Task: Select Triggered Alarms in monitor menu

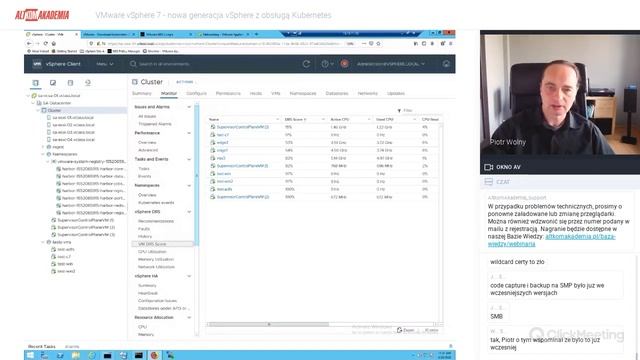Action: pyautogui.click(x=155, y=124)
